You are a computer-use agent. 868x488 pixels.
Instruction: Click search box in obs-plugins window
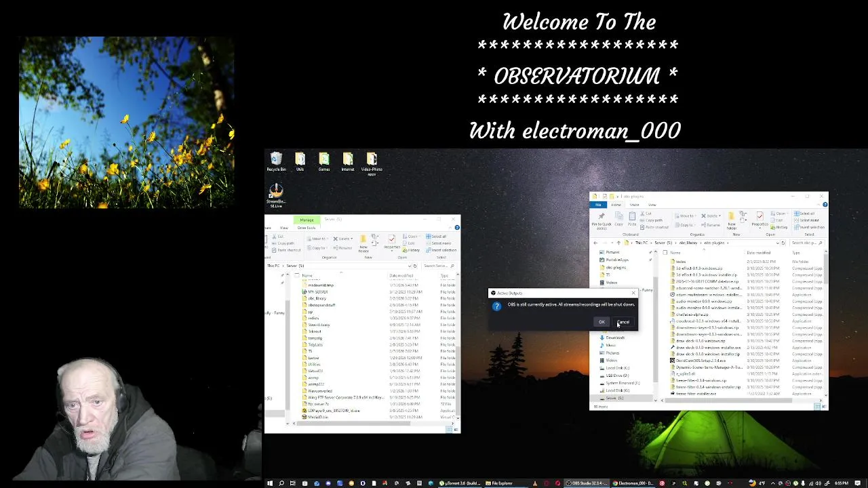click(x=806, y=243)
